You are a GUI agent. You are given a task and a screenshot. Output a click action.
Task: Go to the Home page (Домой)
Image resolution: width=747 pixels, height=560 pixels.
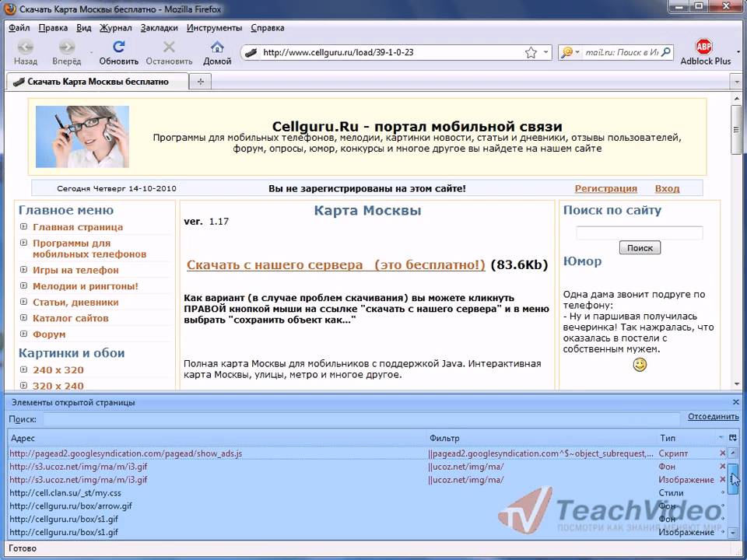[217, 52]
